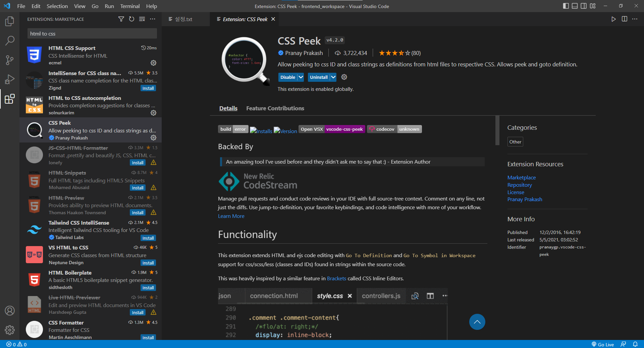View warning icon on JS-CSS-HTML Formatter
Image resolution: width=644 pixels, height=348 pixels.
[x=153, y=163]
